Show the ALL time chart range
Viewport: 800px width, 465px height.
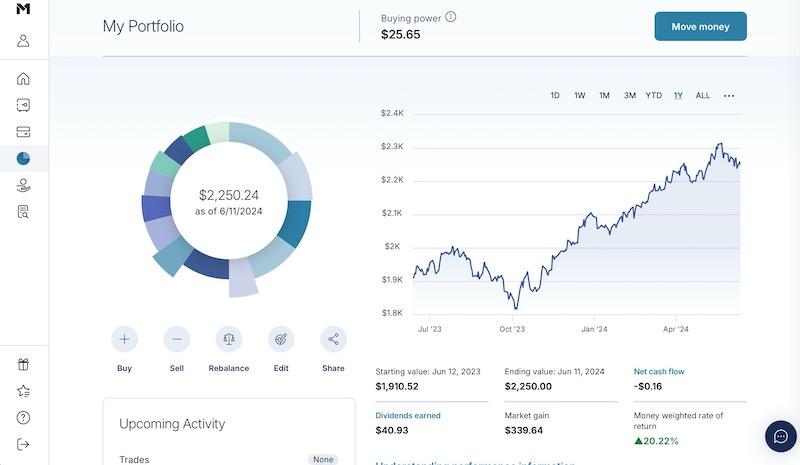click(703, 96)
